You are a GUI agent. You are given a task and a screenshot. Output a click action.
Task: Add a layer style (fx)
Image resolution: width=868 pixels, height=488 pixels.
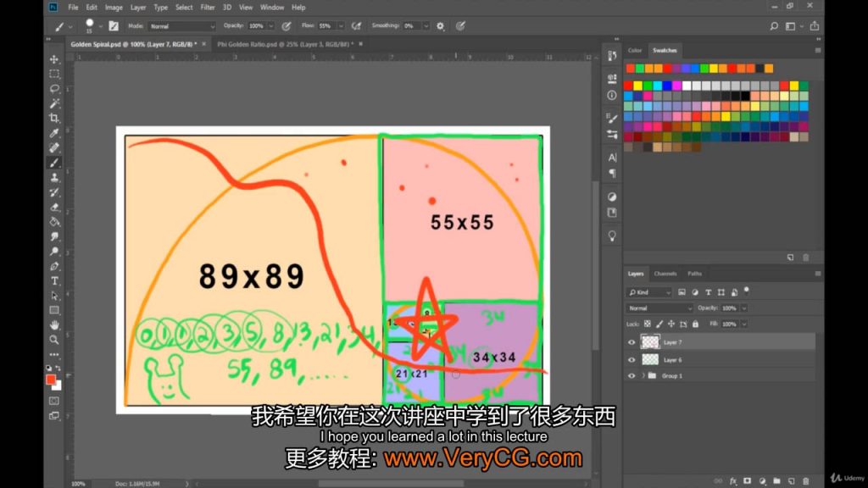733,481
